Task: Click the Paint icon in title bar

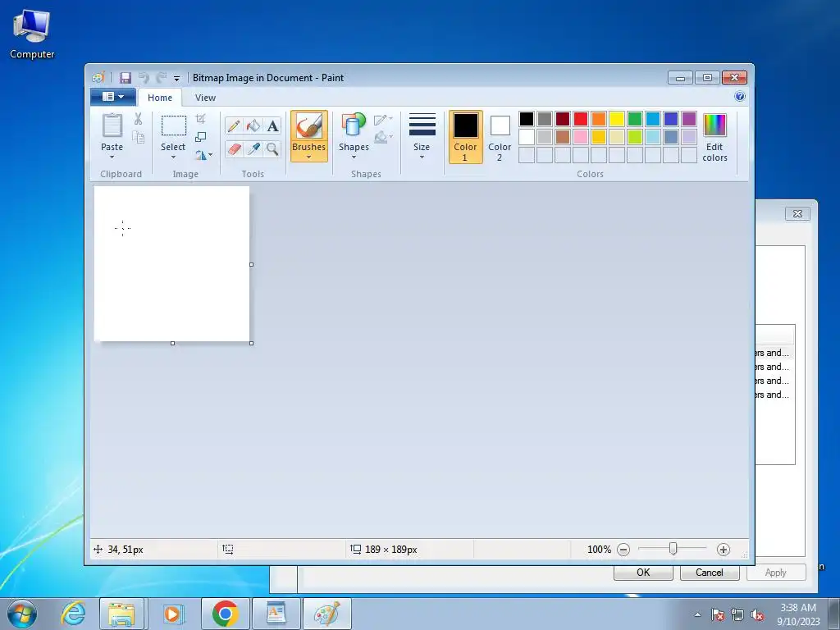Action: (x=98, y=78)
